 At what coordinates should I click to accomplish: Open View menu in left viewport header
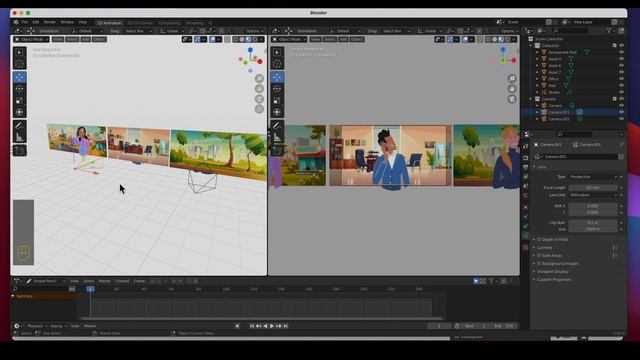point(58,39)
